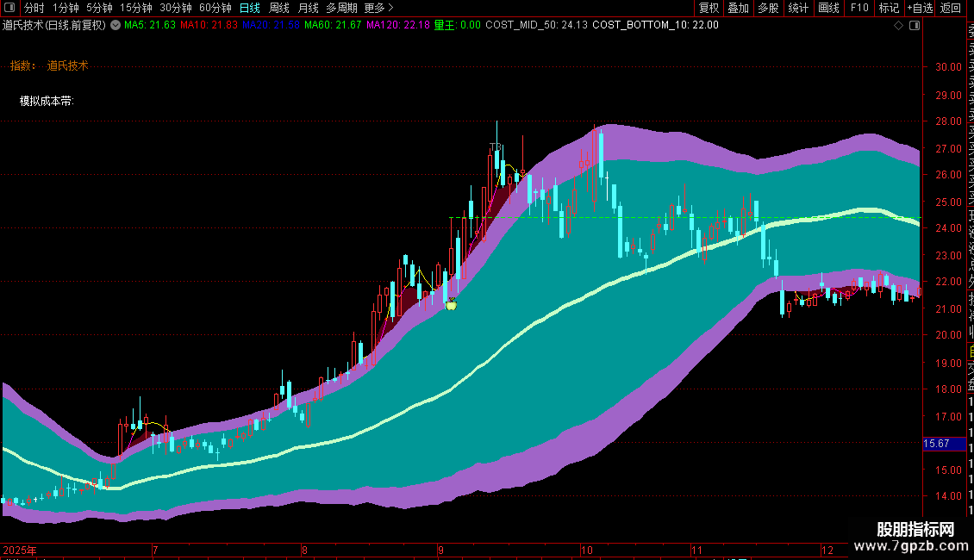Switch to the 1分钟 period tab

tap(66, 8)
